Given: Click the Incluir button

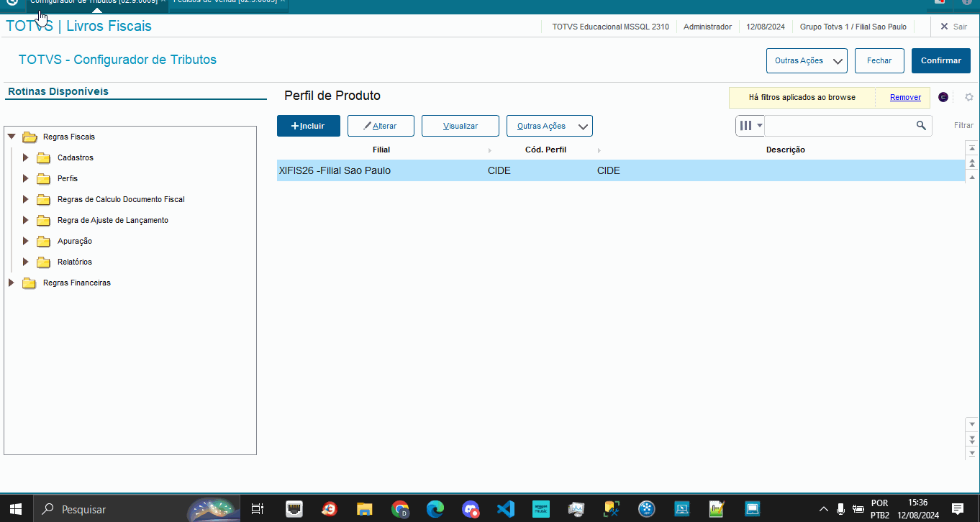Looking at the screenshot, I should coord(309,126).
